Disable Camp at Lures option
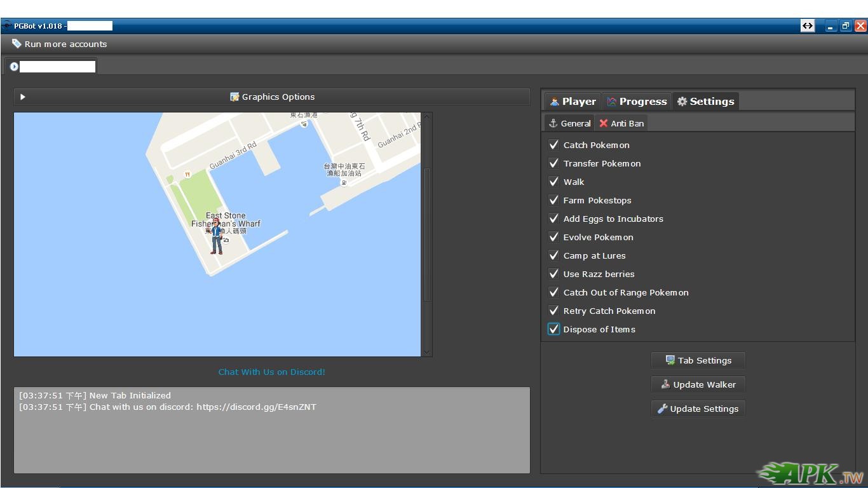868x488 pixels. coord(554,255)
